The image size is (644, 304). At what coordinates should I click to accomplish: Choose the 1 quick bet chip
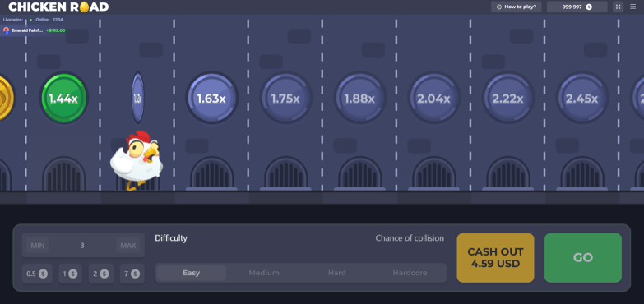pos(70,274)
